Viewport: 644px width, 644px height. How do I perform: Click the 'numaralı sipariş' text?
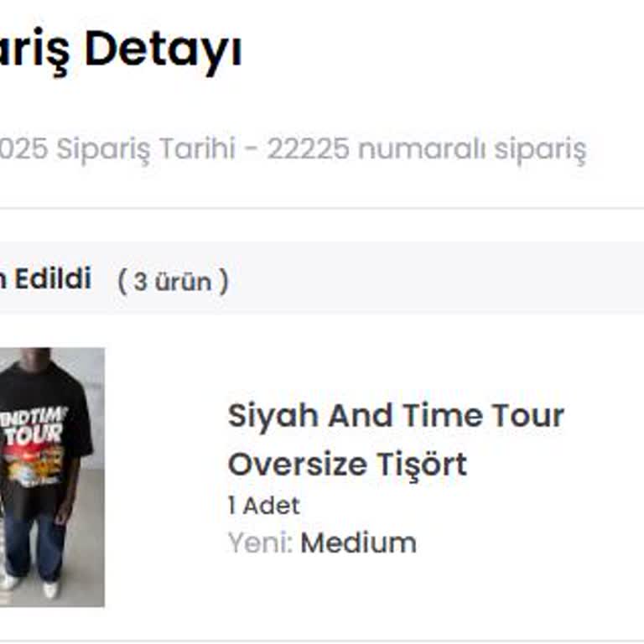tap(472, 149)
